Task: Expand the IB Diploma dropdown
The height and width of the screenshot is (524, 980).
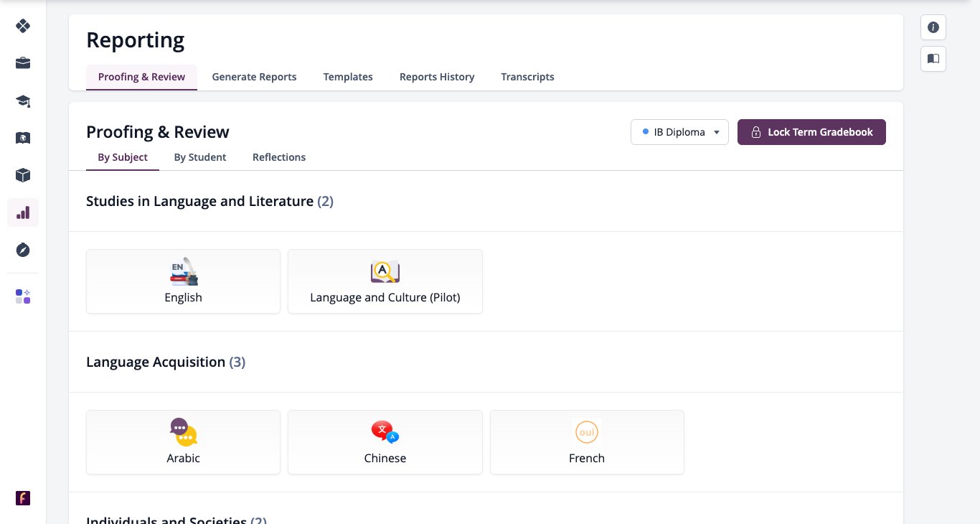Action: [679, 132]
